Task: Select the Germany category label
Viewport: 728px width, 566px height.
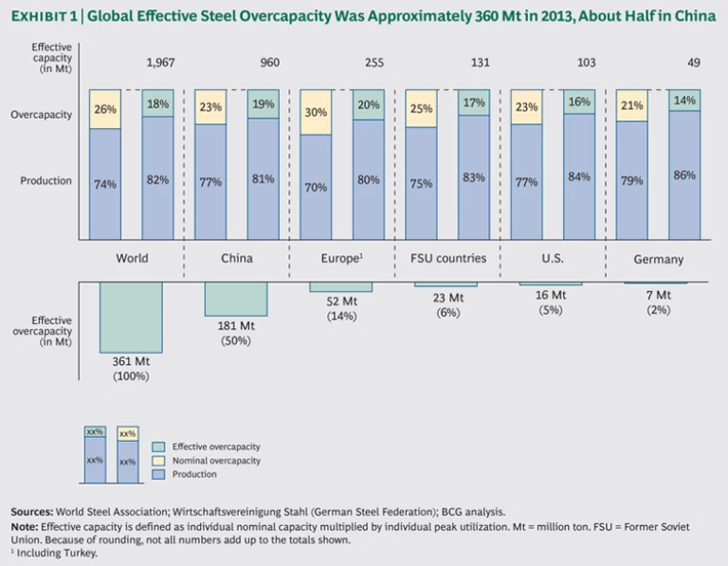Action: tap(658, 259)
